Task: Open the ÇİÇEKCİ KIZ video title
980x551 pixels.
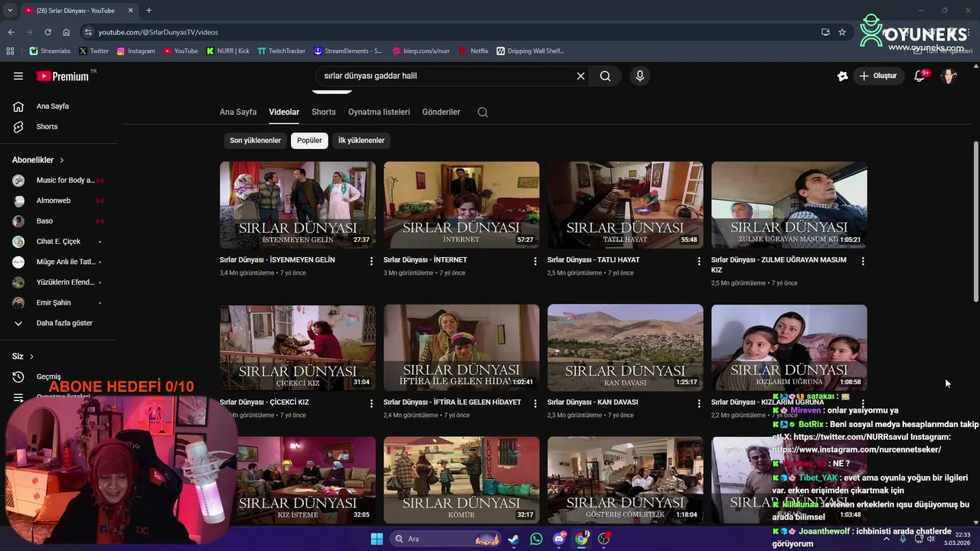Action: point(264,403)
